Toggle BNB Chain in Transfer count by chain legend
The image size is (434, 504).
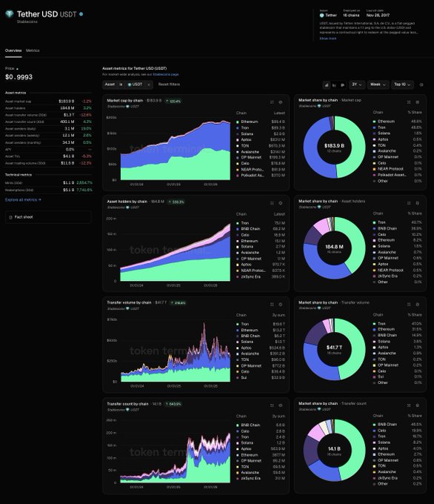[x=260, y=425]
